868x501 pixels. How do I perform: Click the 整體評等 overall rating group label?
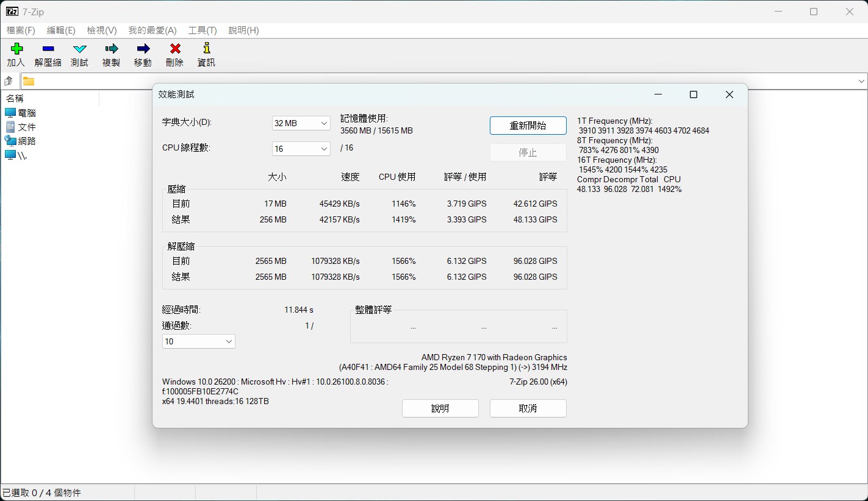point(373,310)
